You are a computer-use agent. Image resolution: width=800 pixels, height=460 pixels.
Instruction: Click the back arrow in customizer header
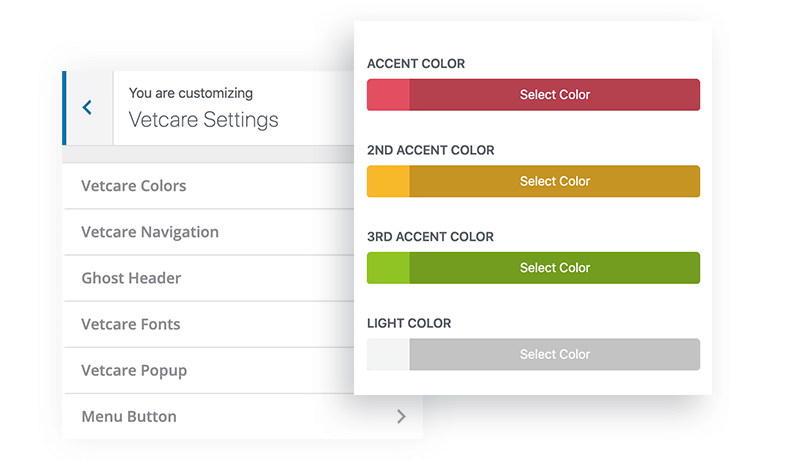click(x=87, y=108)
